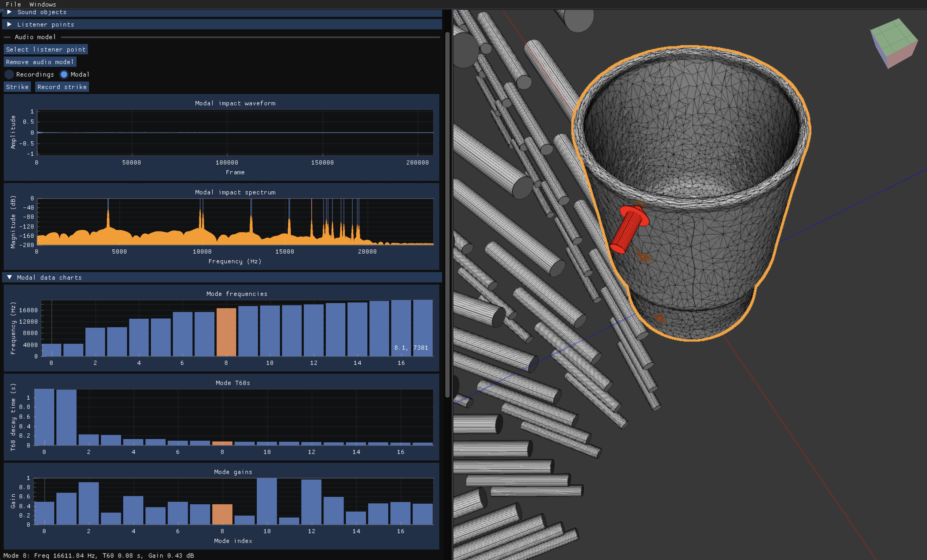Image resolution: width=927 pixels, height=560 pixels.
Task: Open the File menu
Action: [x=13, y=4]
